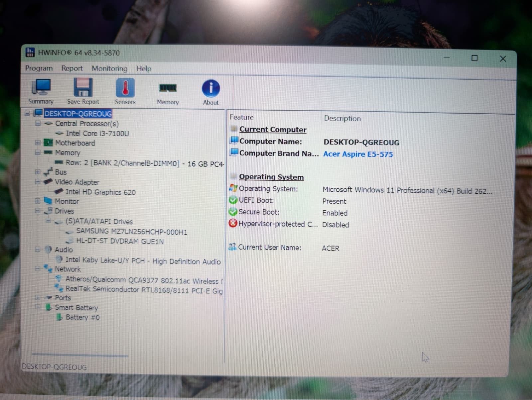Image resolution: width=532 pixels, height=400 pixels.
Task: Click the Smart Battery tree icon
Action: (x=49, y=307)
